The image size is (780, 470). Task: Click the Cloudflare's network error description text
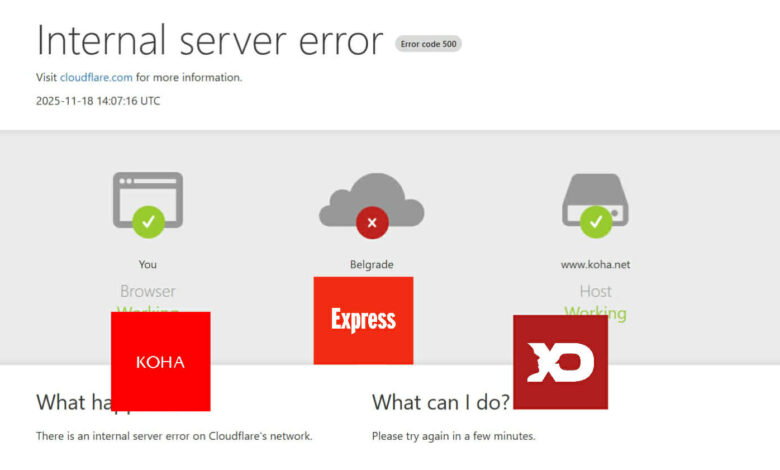(174, 436)
